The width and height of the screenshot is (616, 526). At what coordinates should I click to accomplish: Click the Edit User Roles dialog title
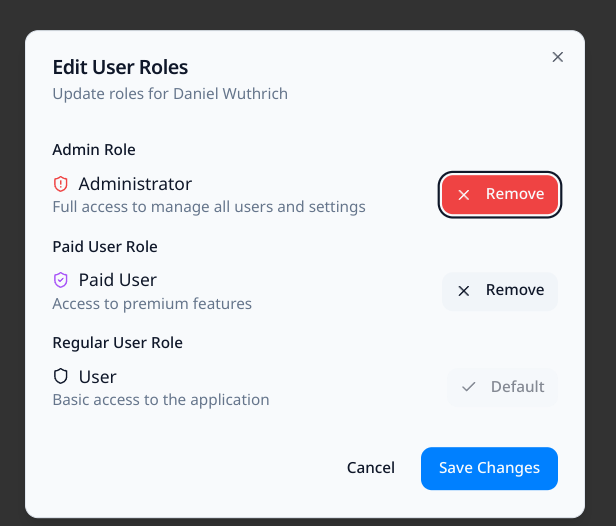pyautogui.click(x=120, y=68)
